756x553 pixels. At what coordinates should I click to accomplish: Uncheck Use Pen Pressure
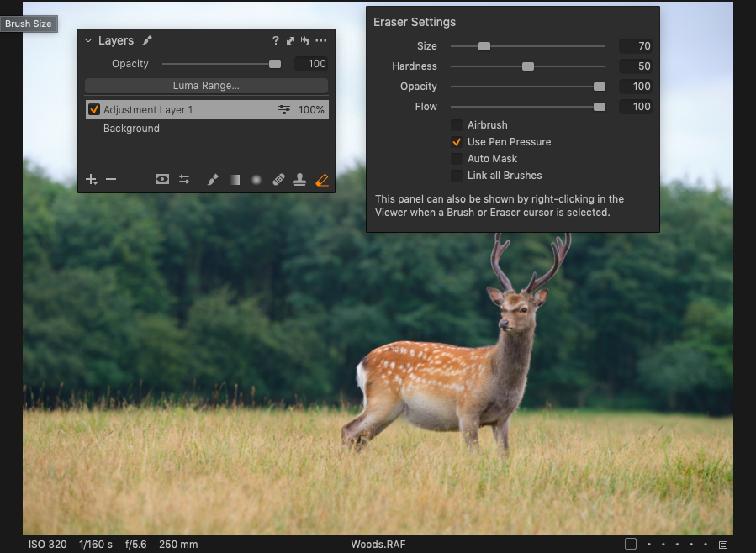point(456,142)
